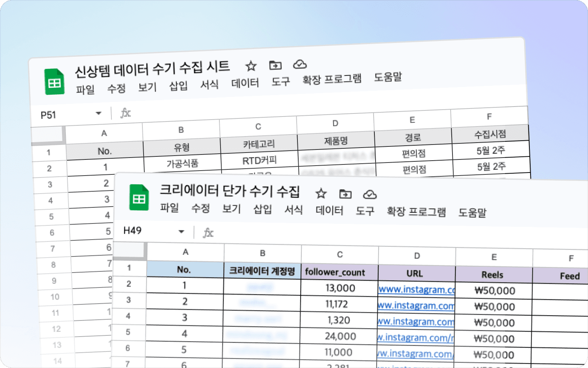Open the 확장 프로그램 menu in the 신상템 sheet

332,79
